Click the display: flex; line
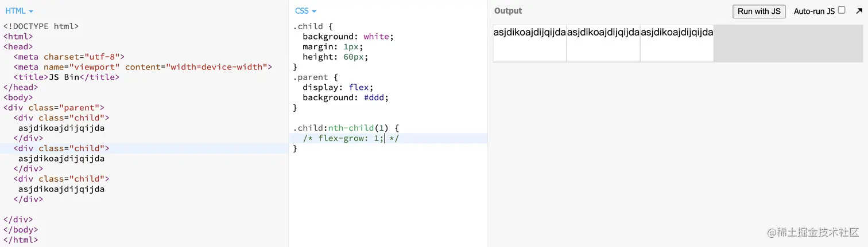The height and width of the screenshot is (247, 868). 338,87
